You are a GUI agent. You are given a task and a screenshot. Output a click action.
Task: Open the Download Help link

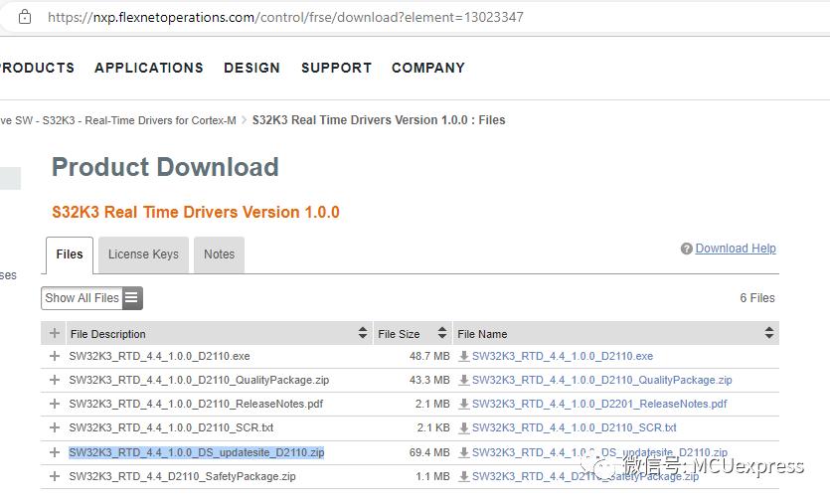tap(736, 249)
